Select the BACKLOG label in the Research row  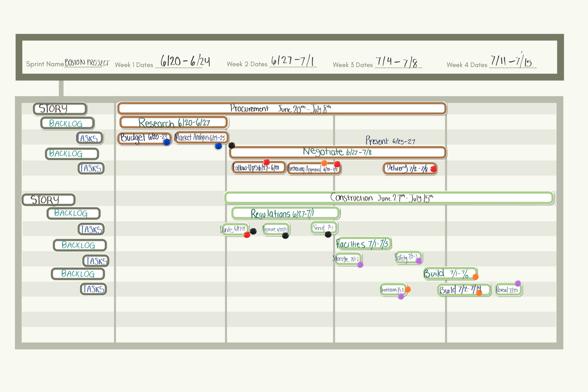pyautogui.click(x=67, y=123)
